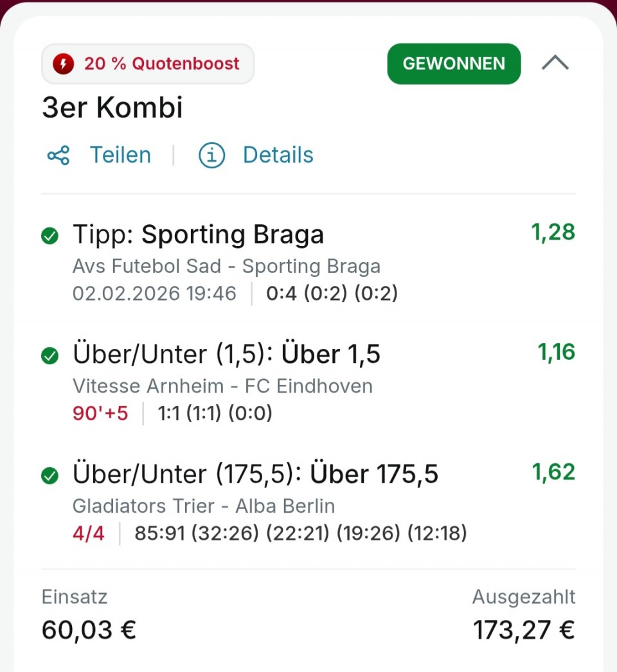The width and height of the screenshot is (617, 672).
Task: Tap the Einsatz amount 60,03 €
Action: click(x=89, y=630)
